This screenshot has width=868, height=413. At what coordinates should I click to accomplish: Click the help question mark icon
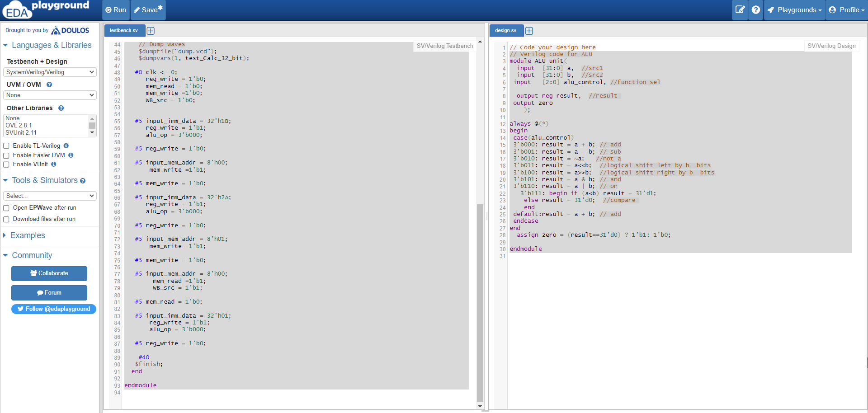755,9
